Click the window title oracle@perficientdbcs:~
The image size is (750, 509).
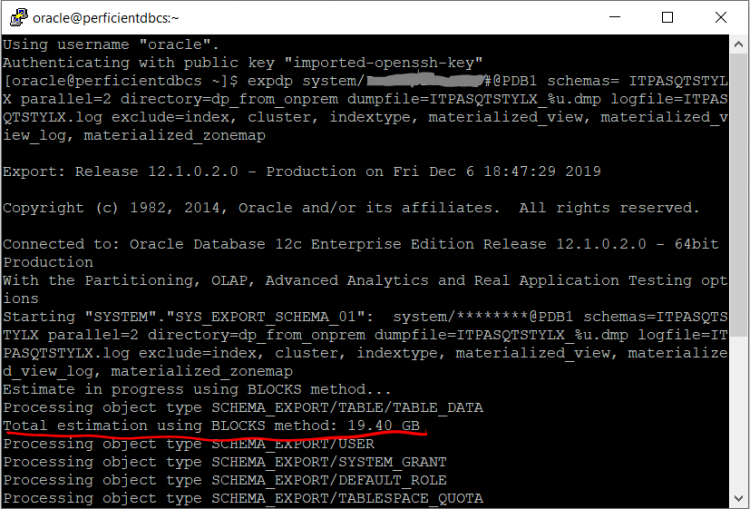coord(100,17)
